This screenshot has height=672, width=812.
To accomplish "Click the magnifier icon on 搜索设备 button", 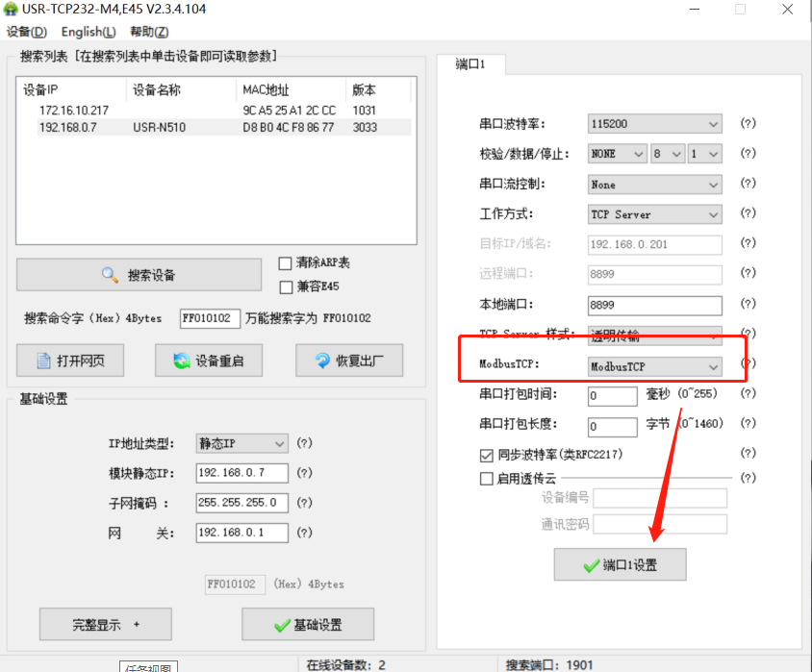I will click(x=110, y=276).
